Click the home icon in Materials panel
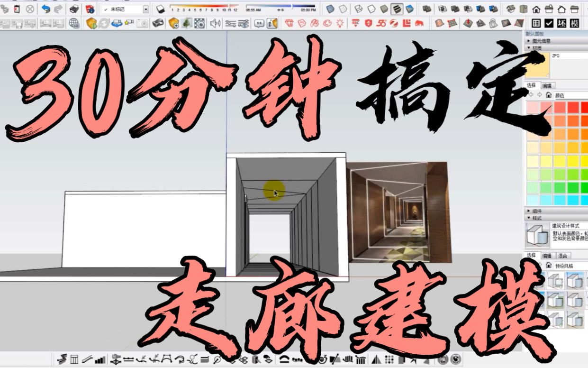The height and width of the screenshot is (368, 588). (548, 95)
